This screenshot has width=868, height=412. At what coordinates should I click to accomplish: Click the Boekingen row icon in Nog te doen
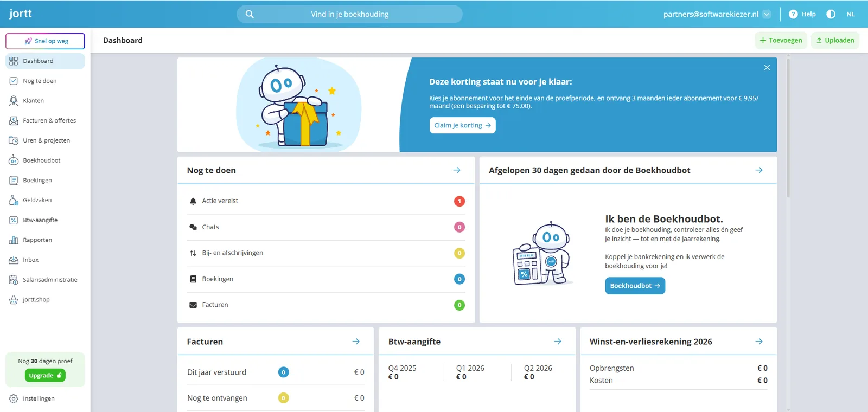(193, 279)
